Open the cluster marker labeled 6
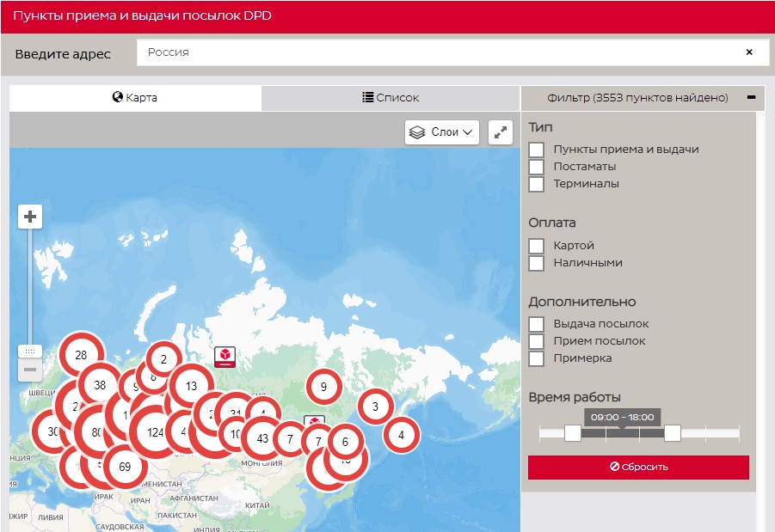This screenshot has width=775, height=532. coord(345,442)
